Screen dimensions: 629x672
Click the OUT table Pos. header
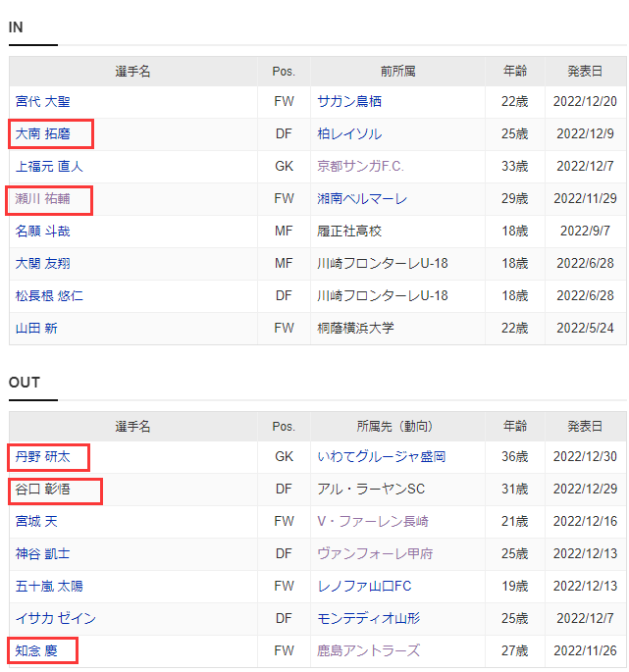point(284,427)
